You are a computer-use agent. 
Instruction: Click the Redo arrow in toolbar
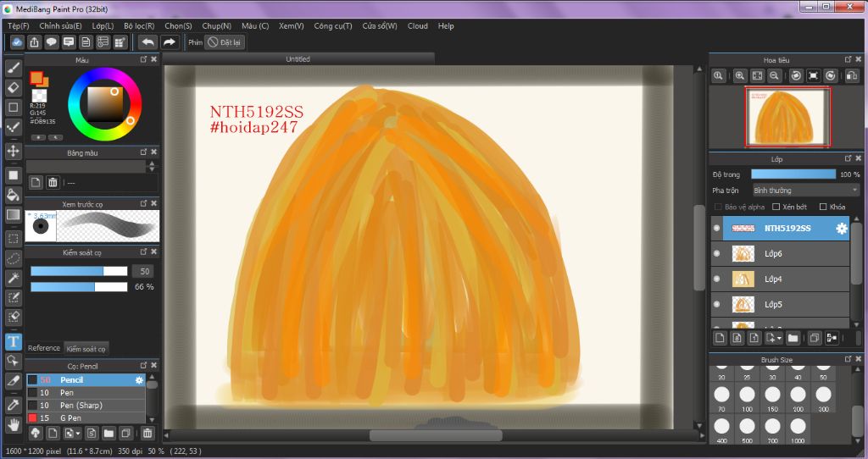pyautogui.click(x=170, y=42)
